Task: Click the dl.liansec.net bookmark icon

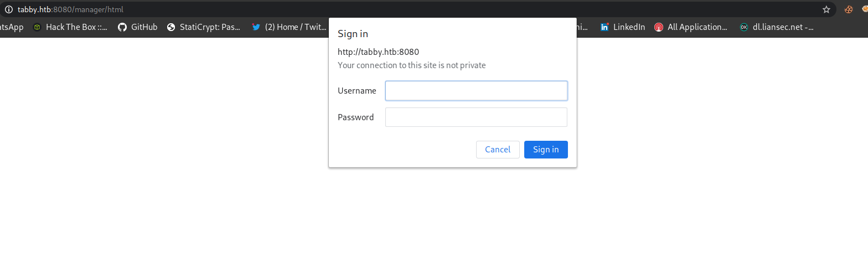Action: point(744,27)
